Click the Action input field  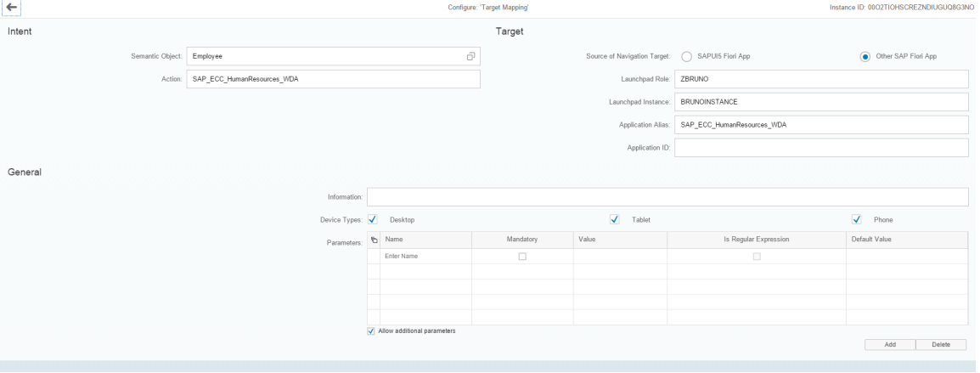tap(333, 79)
